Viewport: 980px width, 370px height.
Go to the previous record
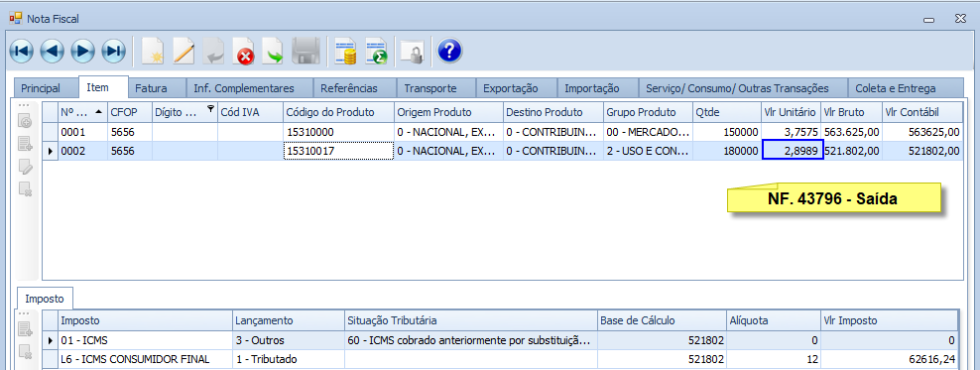coord(52,51)
